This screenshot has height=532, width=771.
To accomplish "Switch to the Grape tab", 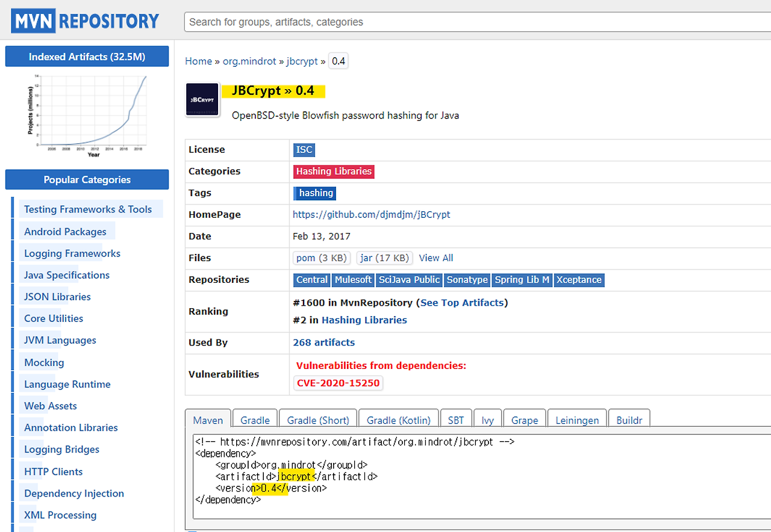I will 525,419.
